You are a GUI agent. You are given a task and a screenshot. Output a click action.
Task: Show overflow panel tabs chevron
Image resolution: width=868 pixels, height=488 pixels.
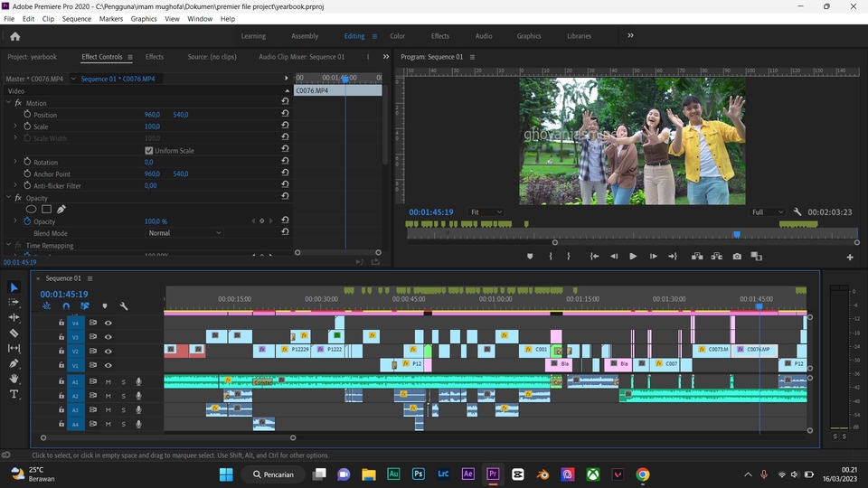(x=386, y=56)
